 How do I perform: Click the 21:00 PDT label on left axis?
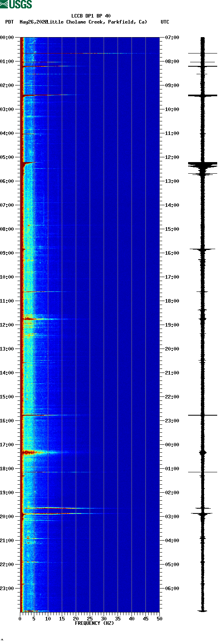click(x=7, y=541)
